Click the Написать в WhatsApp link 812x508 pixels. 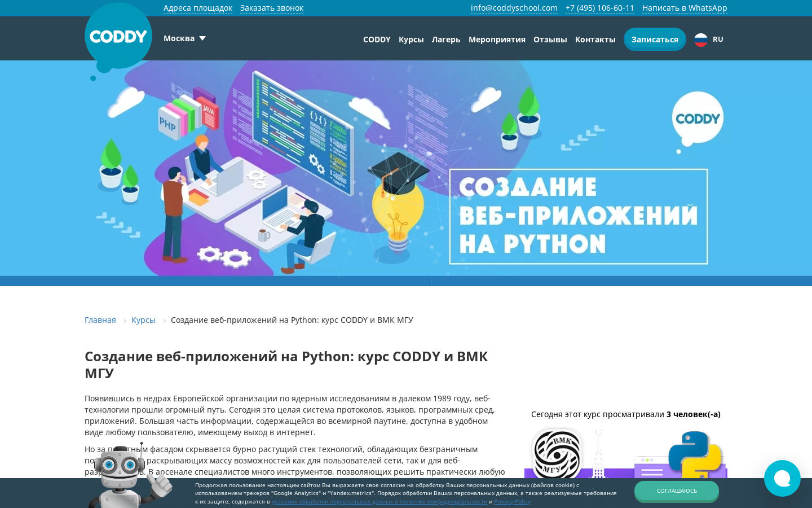[x=685, y=8]
